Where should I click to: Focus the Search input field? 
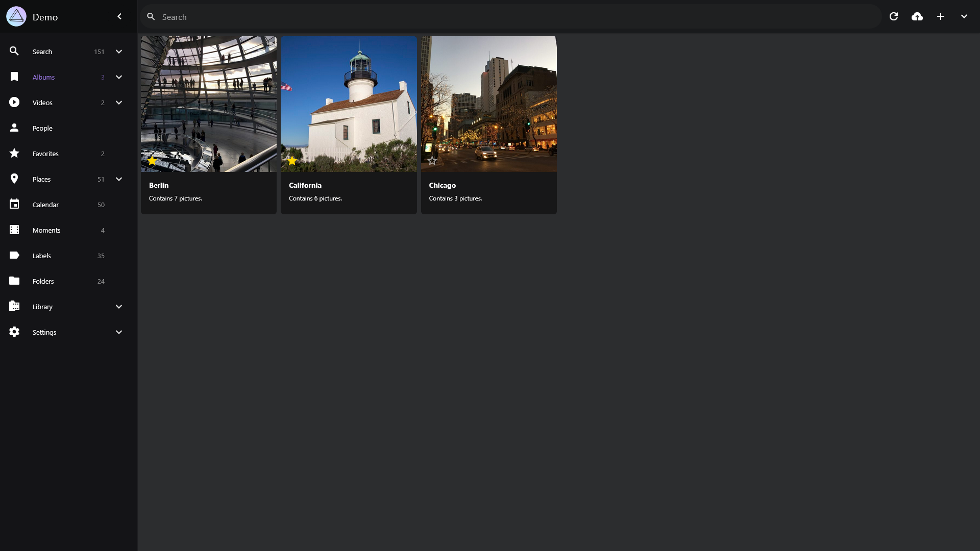(510, 17)
